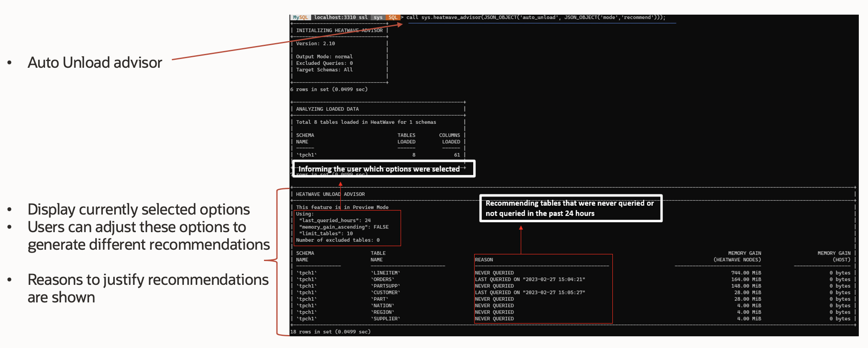Click the "6 rows in set" result line
This screenshot has height=348, width=868.
tap(329, 90)
